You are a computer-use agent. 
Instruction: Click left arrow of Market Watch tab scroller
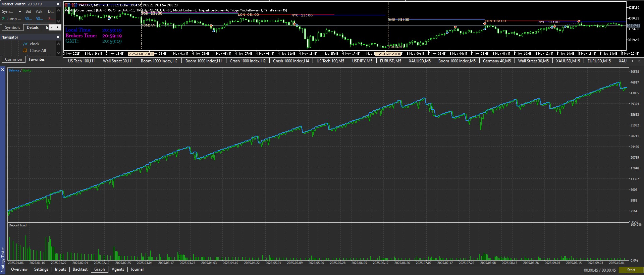point(52,27)
